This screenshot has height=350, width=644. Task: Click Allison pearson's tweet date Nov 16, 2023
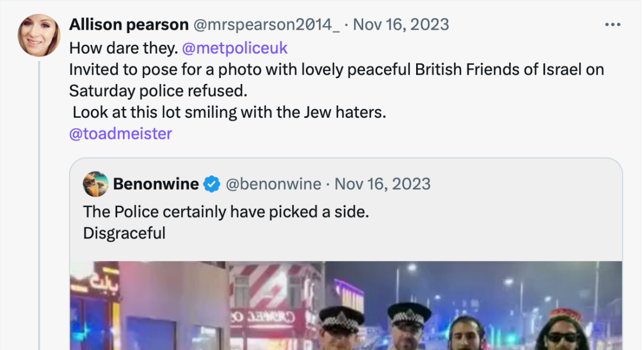pyautogui.click(x=401, y=24)
